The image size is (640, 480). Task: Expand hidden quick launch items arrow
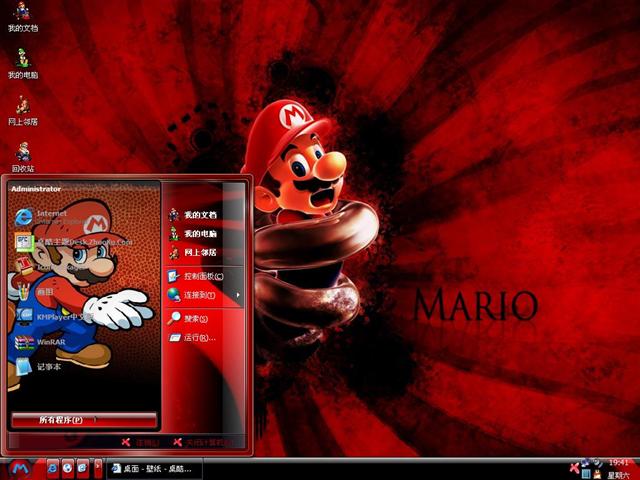[x=98, y=468]
